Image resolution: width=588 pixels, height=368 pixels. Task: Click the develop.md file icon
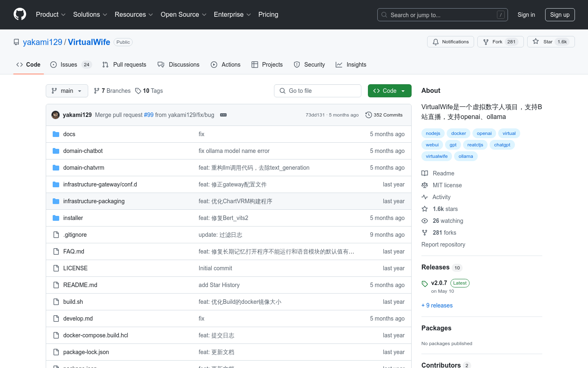56,319
